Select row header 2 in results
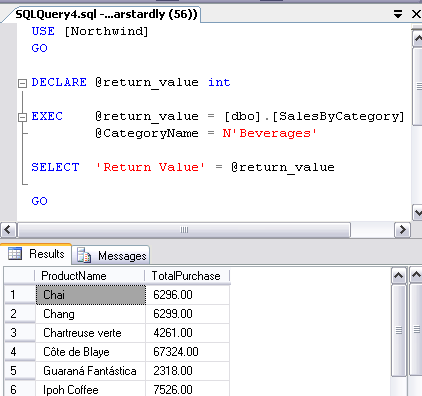The width and height of the screenshot is (422, 396). tap(19, 314)
